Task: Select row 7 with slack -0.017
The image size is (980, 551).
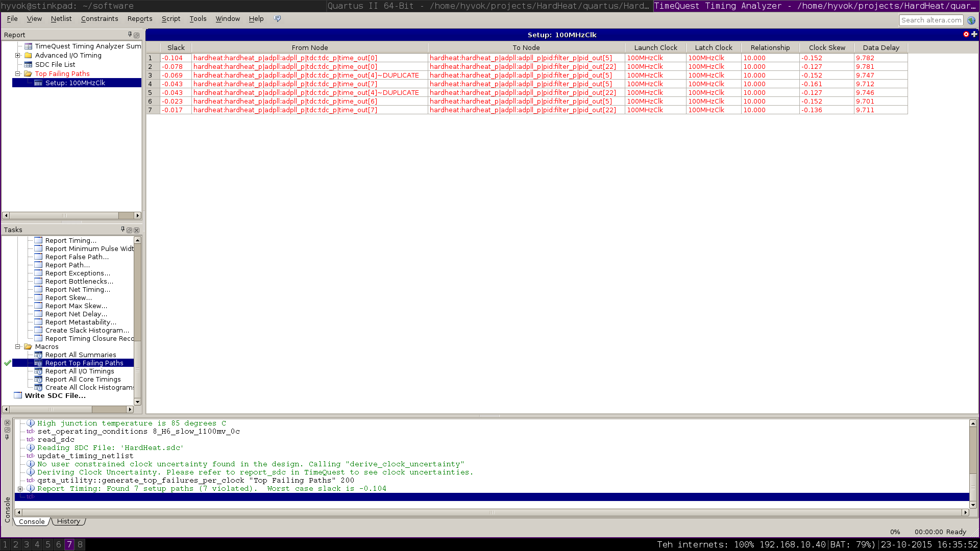Action: click(x=527, y=110)
